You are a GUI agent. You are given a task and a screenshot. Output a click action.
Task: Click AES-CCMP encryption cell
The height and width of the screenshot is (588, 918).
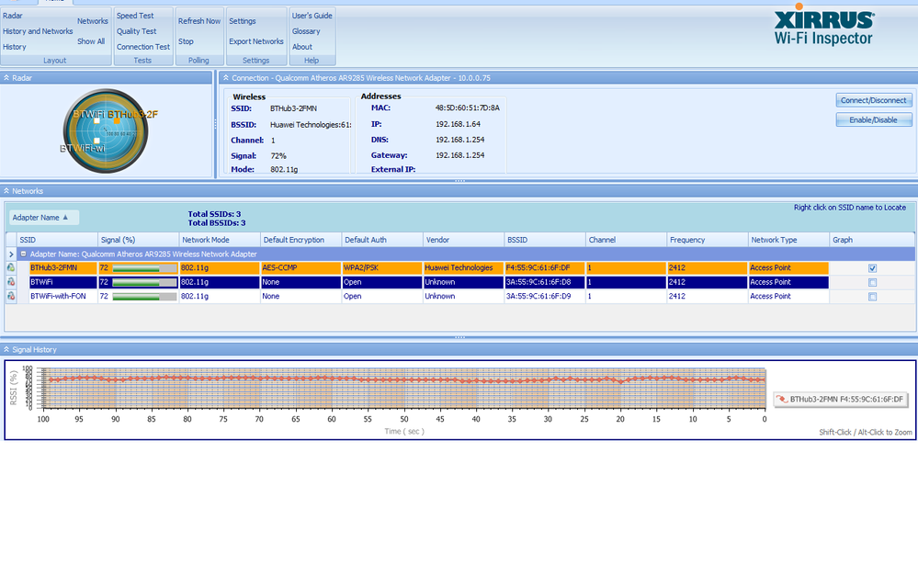300,268
